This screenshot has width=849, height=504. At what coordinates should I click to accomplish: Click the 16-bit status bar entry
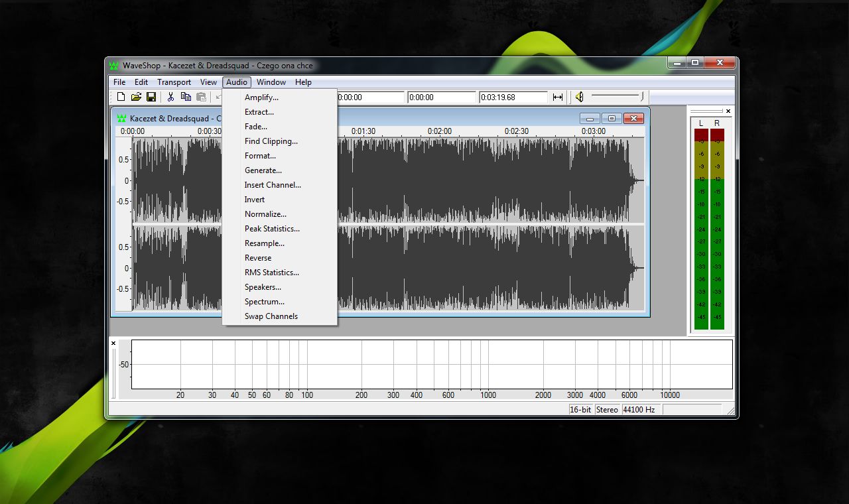point(580,410)
